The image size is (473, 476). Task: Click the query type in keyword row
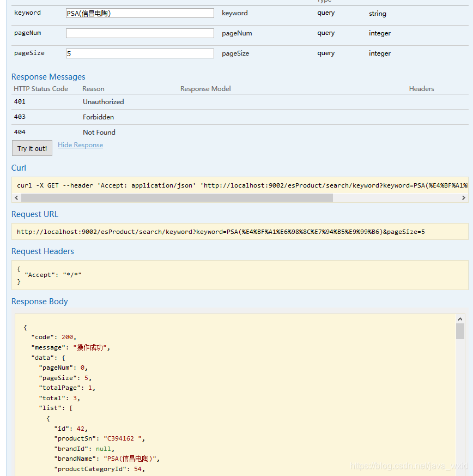(326, 13)
